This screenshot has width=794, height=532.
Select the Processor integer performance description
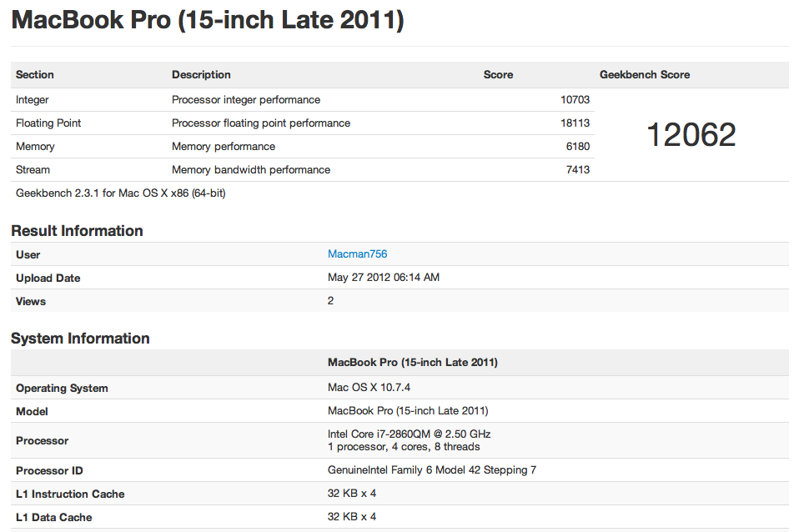pos(245,100)
